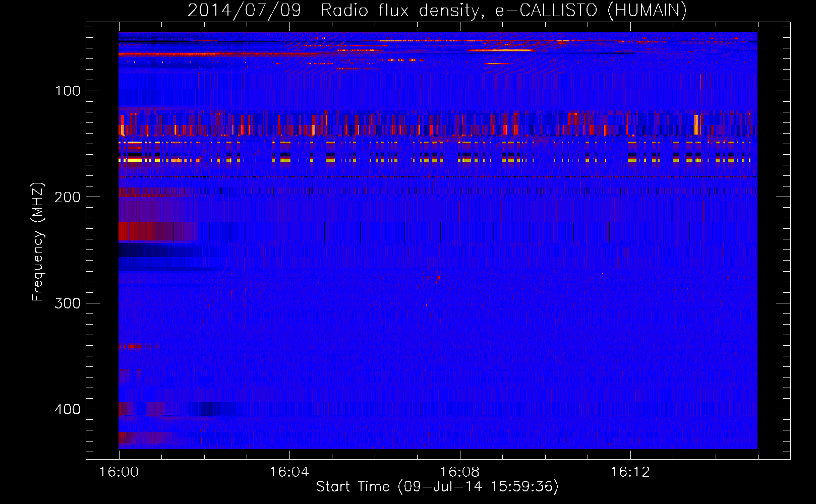The height and width of the screenshot is (504, 816).
Task: Click the "16:08" time tick label
Action: point(459,472)
